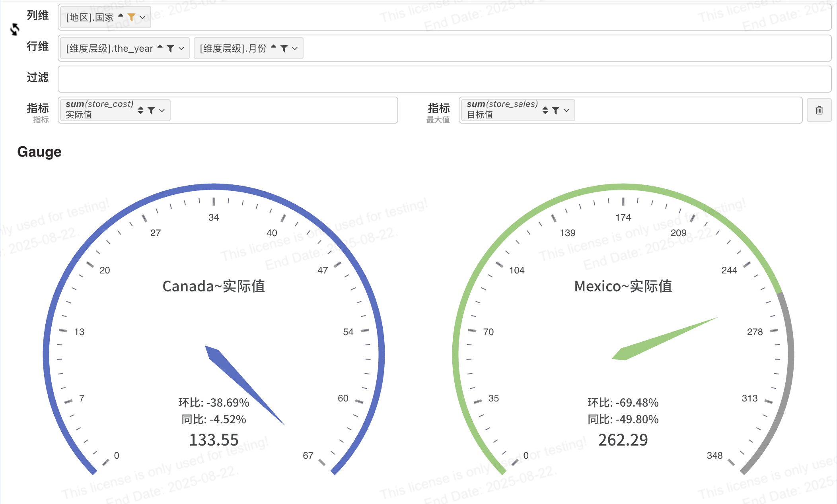Click the Canada~实际值 gauge label

(214, 286)
